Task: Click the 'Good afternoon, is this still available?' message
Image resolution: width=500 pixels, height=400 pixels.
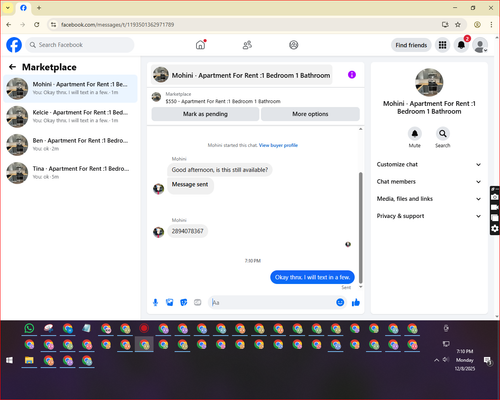Action: (x=220, y=170)
